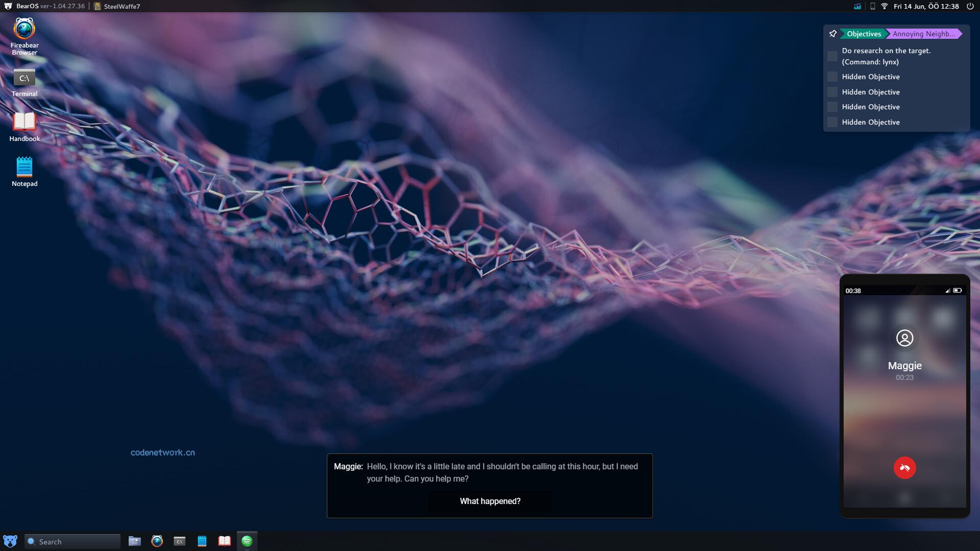The image size is (980, 551).
Task: Open the Fireabear Browser desktop icon
Action: tap(24, 31)
